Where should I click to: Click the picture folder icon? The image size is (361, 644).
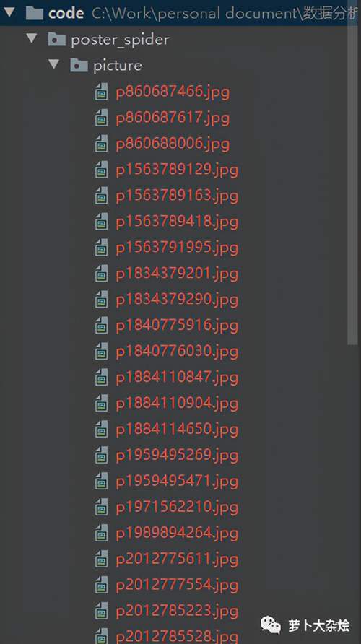[79, 65]
